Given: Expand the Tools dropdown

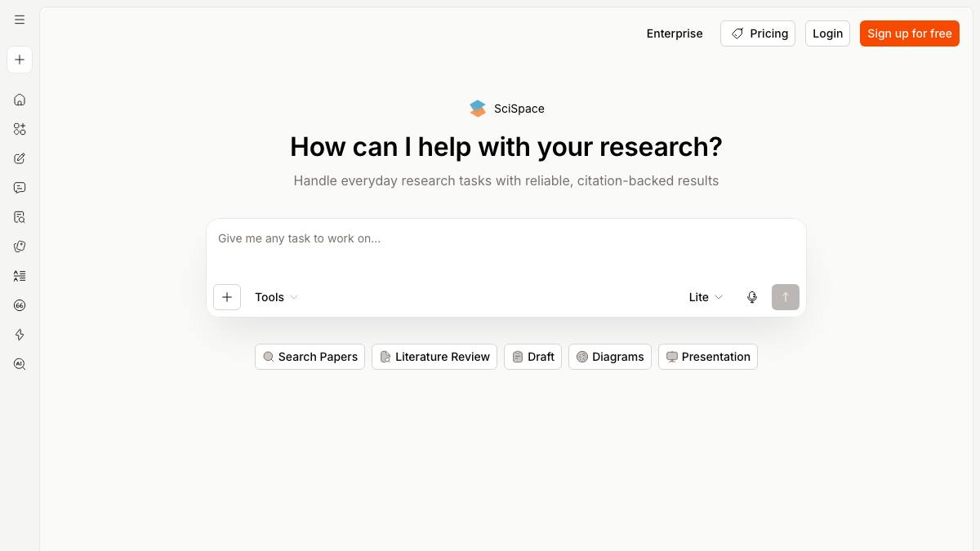Looking at the screenshot, I should coord(276,297).
